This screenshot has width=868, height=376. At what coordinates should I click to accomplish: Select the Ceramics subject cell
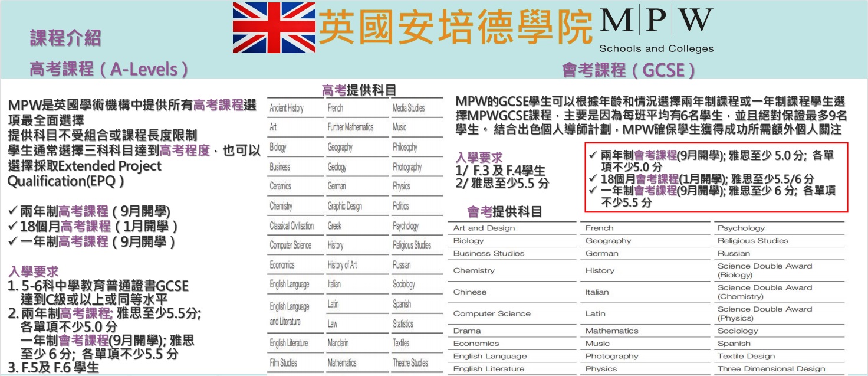[x=280, y=186]
